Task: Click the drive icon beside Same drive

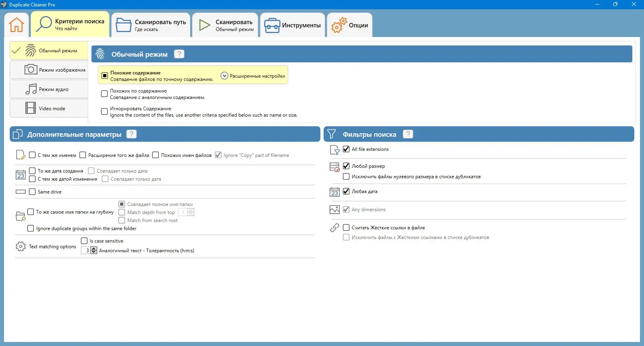Action: (x=21, y=192)
